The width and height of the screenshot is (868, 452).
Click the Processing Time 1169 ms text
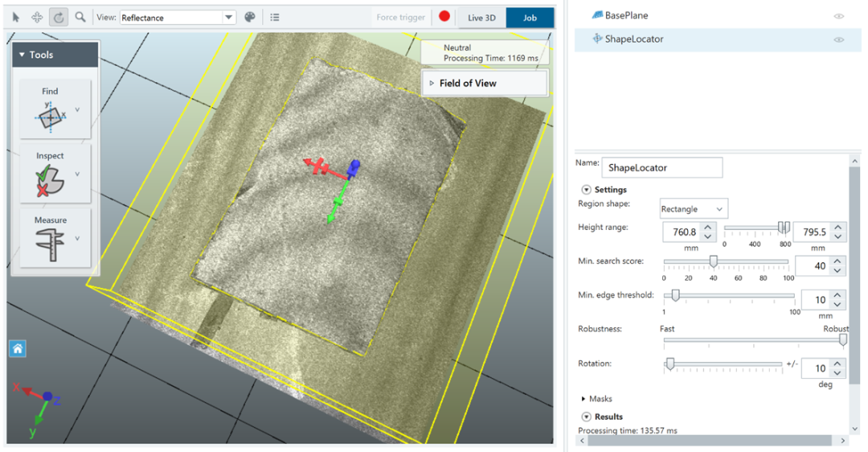(x=490, y=58)
